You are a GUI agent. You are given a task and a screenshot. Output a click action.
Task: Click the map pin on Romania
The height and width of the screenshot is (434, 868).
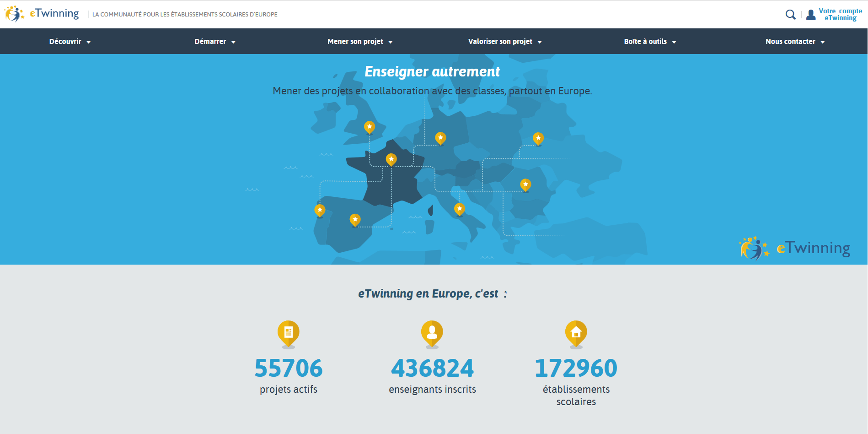tap(525, 184)
